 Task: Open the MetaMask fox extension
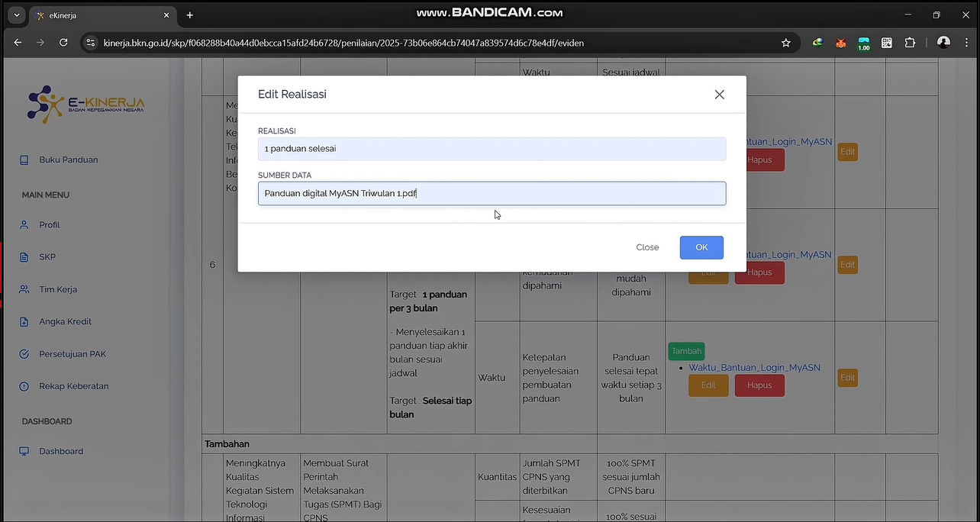click(x=840, y=43)
